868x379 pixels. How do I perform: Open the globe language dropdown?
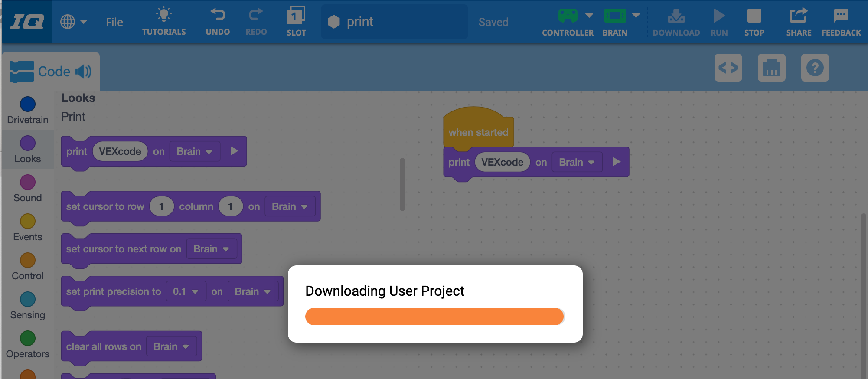pyautogui.click(x=74, y=22)
